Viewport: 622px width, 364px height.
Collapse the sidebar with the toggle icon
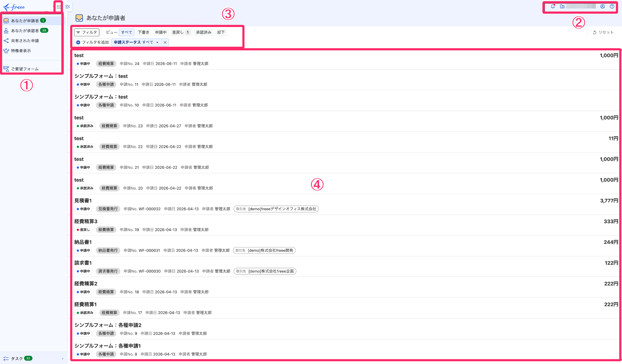tap(68, 7)
